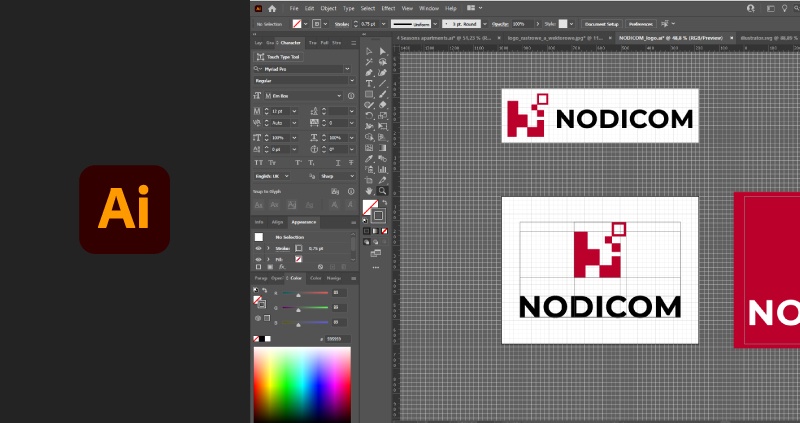Select the Width tool
The image size is (800, 423).
369,127
